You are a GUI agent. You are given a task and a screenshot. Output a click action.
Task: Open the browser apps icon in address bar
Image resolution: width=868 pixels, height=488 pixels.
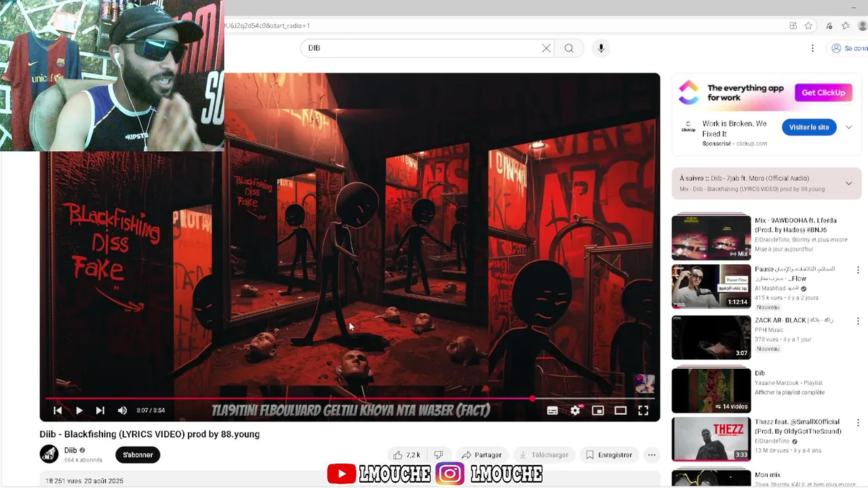click(793, 26)
